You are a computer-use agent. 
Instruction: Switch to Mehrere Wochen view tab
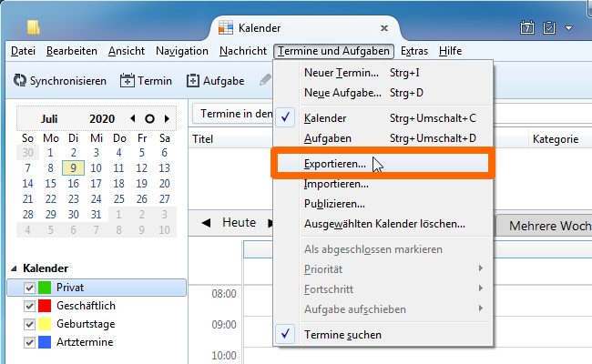point(545,226)
